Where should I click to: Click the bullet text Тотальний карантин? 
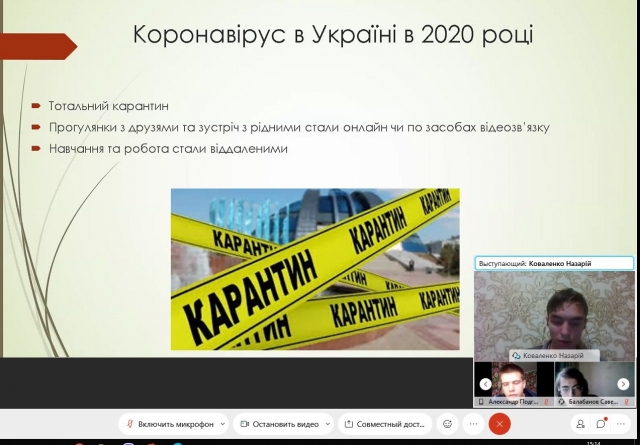(109, 106)
